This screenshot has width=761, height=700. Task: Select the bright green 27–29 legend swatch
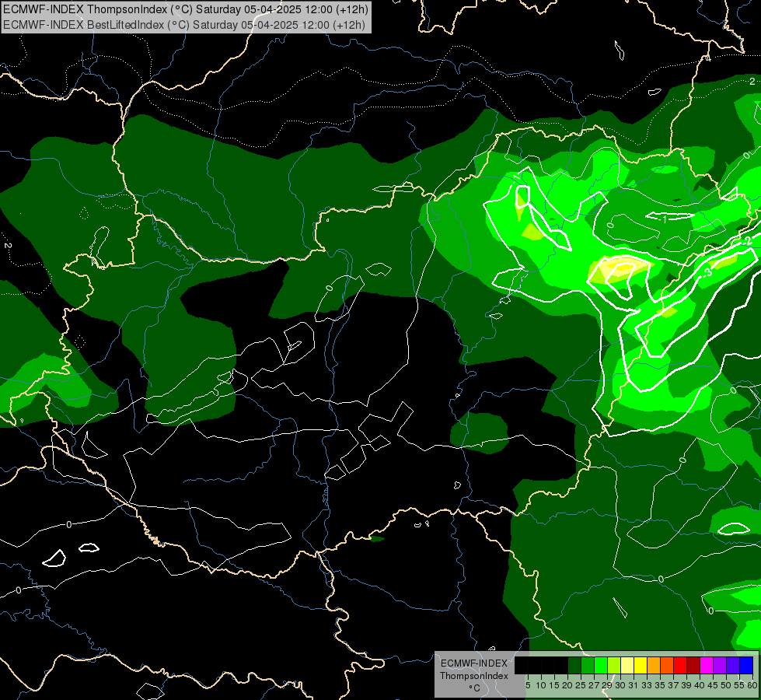601,665
